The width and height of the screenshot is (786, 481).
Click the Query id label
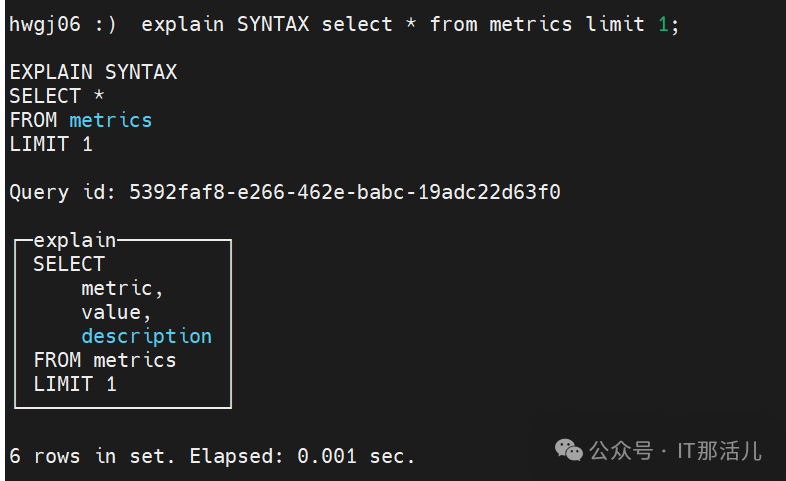click(63, 192)
